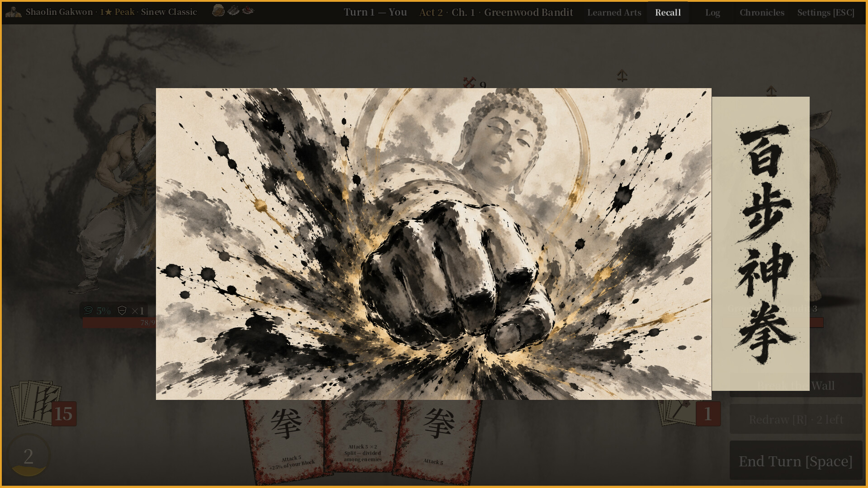The height and width of the screenshot is (488, 868).
Task: Click the upward arrow intent above middle enemy
Action: point(622,76)
